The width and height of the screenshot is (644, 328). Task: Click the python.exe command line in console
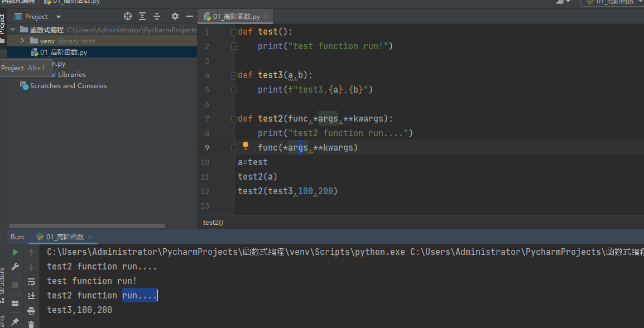pos(345,252)
